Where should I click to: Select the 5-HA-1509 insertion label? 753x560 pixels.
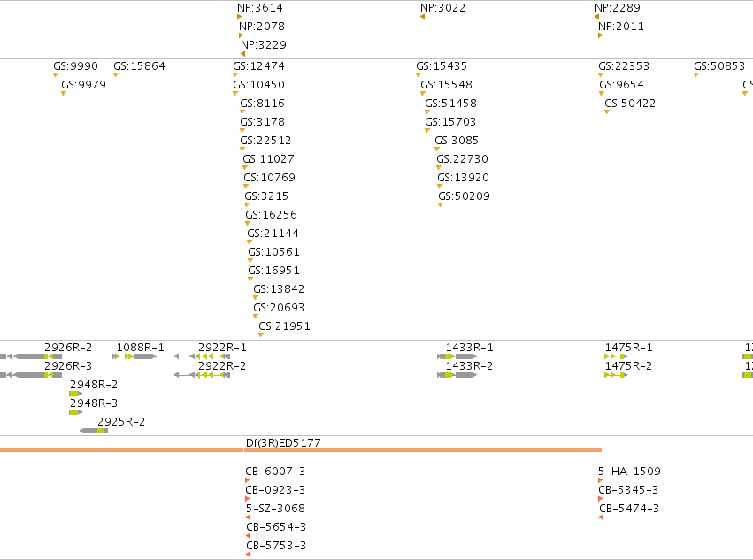[x=630, y=472]
